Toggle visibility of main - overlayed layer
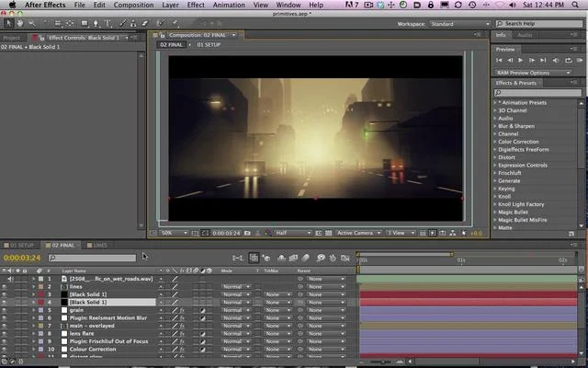Viewport: 588px width, 368px height. (x=4, y=326)
